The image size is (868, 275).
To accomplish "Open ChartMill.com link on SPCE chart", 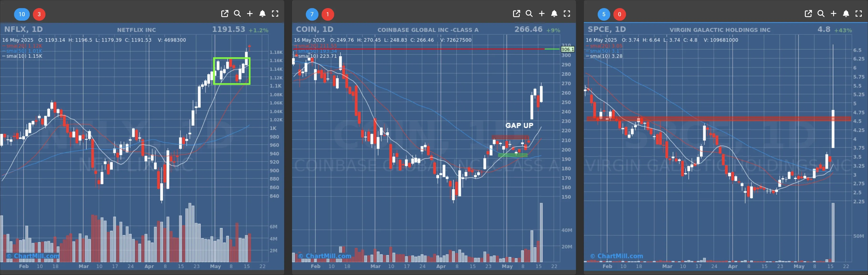I will 616,256.
